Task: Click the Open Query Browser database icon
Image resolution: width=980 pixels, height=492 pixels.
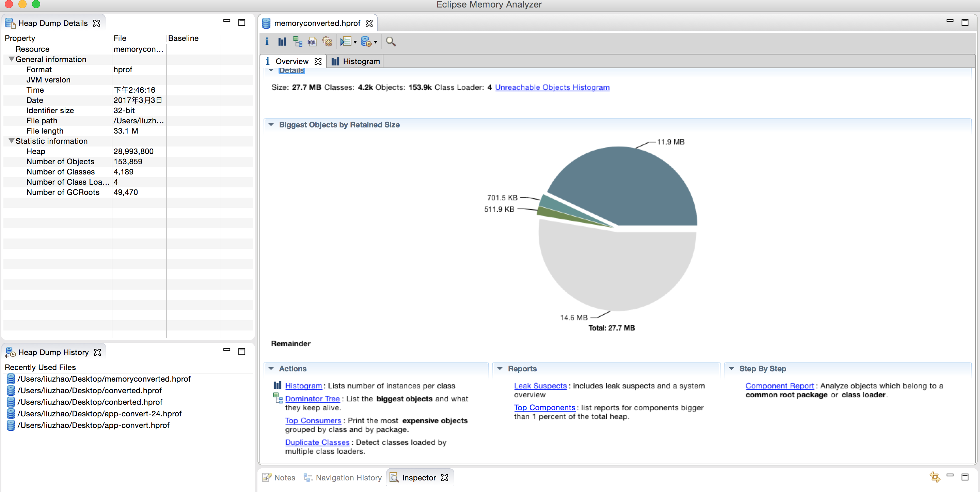Action: tap(366, 42)
